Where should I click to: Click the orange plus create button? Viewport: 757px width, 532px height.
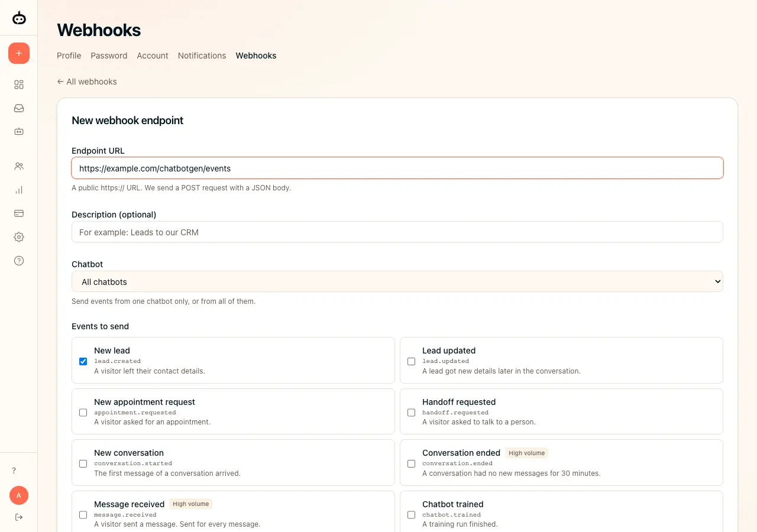coord(19,53)
